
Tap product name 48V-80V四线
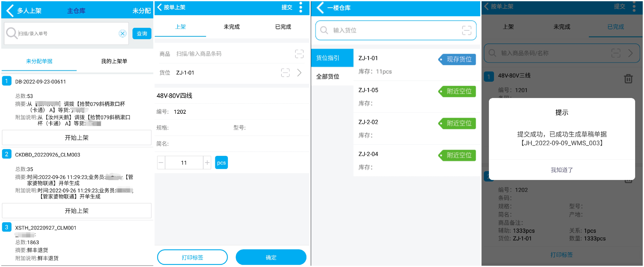[174, 96]
